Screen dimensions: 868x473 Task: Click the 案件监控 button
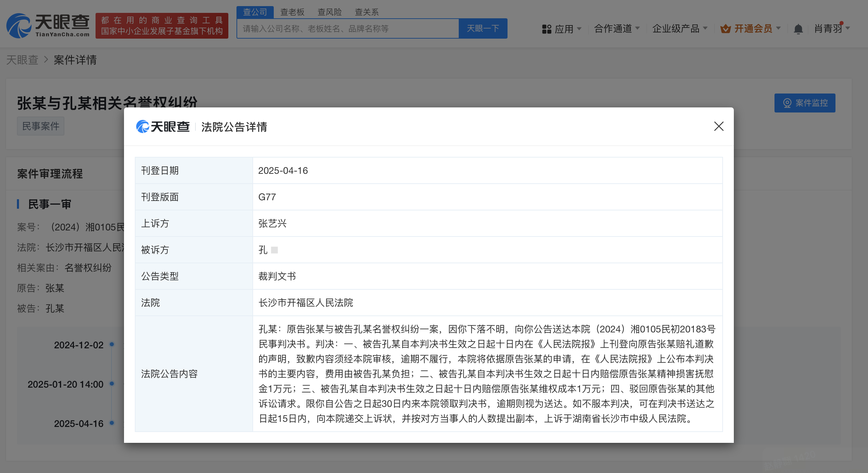click(x=805, y=103)
